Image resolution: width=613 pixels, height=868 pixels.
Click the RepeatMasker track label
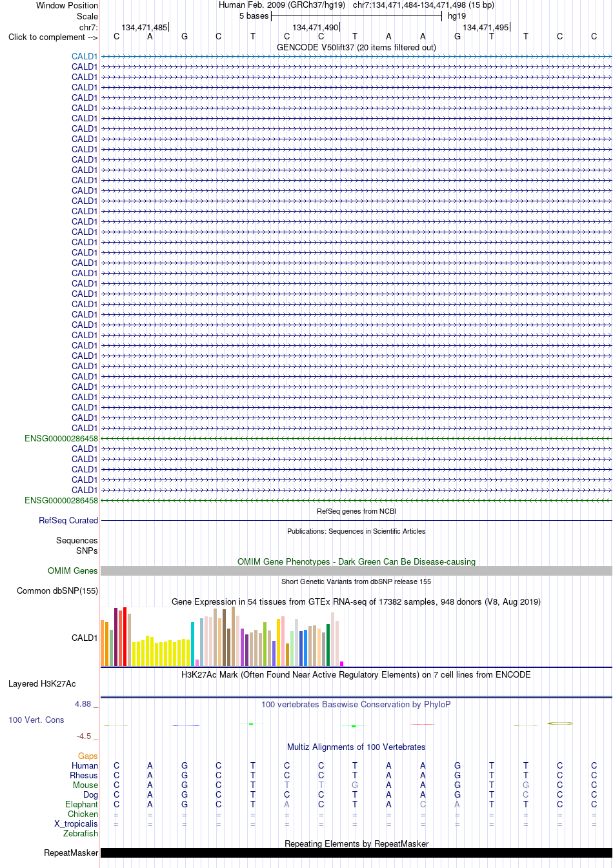pyautogui.click(x=71, y=853)
